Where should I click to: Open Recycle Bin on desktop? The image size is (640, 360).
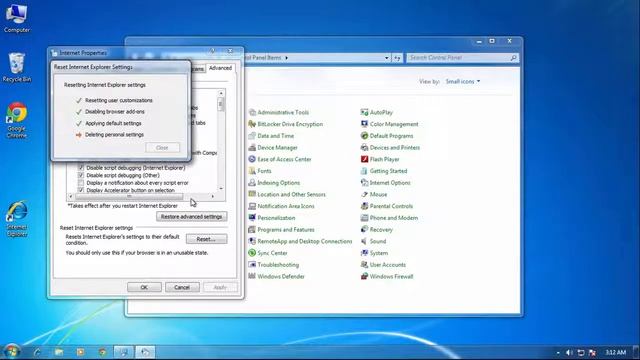pos(17,67)
